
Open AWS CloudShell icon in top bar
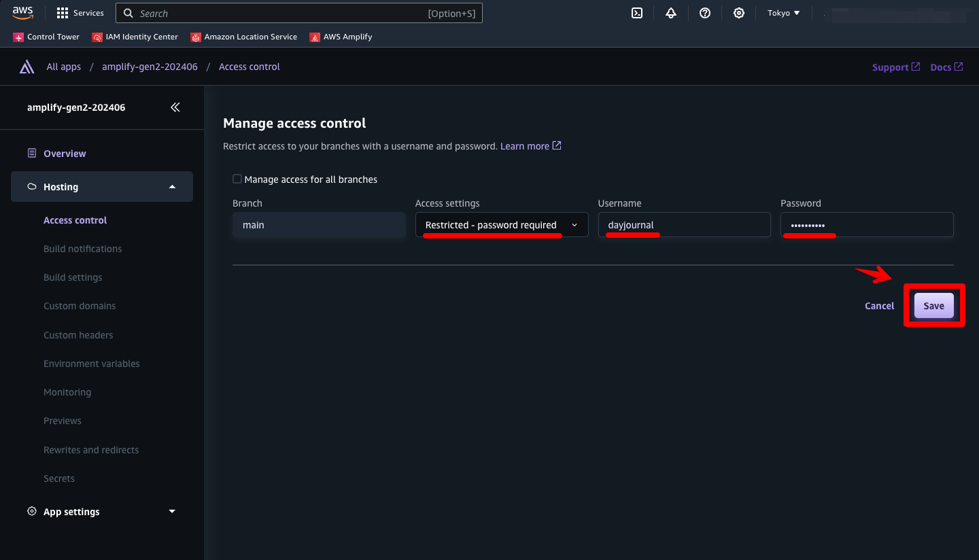tap(637, 13)
